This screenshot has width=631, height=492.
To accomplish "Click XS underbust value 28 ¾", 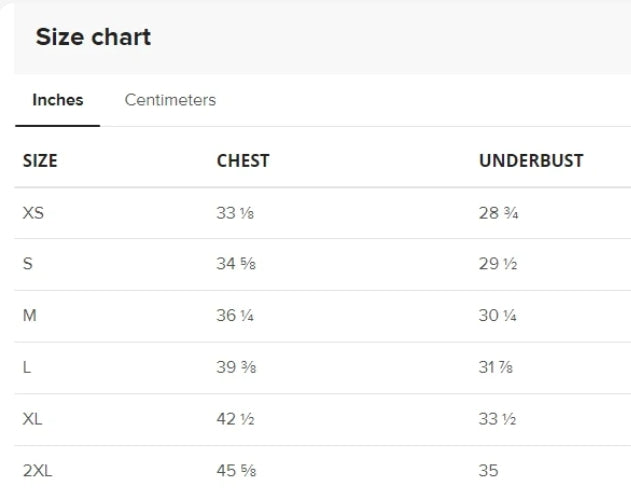I will point(499,213).
